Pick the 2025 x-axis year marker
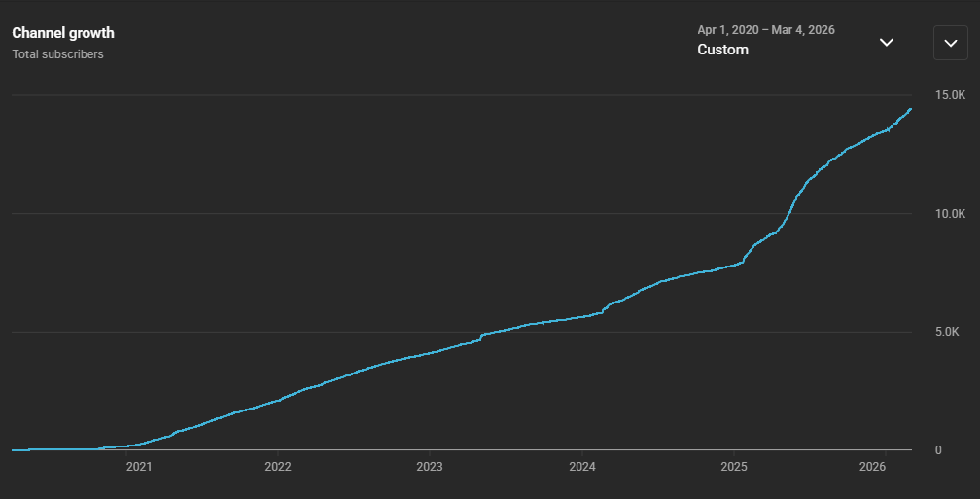The image size is (980, 499). point(733,468)
